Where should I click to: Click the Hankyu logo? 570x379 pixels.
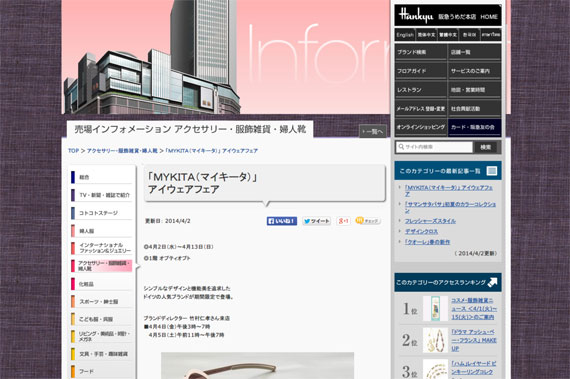coord(416,16)
